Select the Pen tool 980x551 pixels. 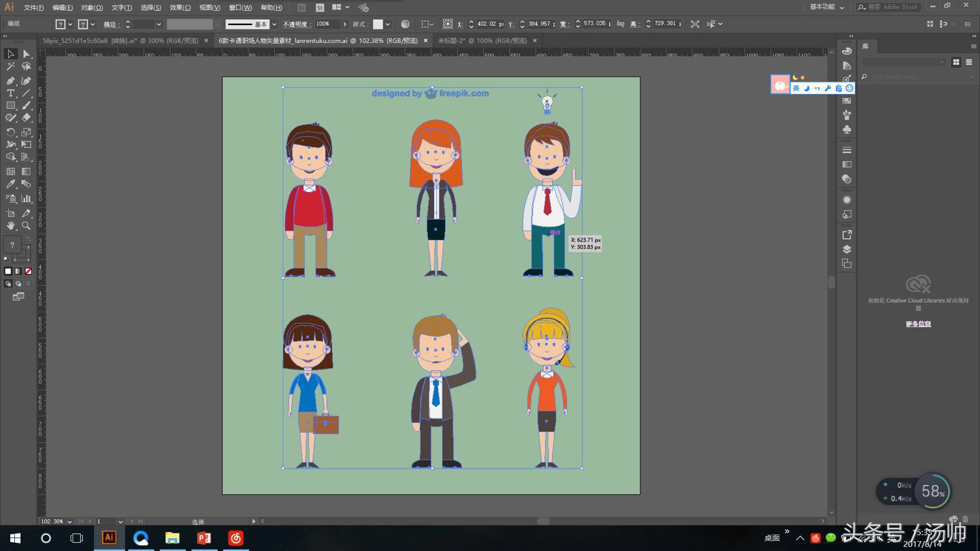[x=11, y=80]
